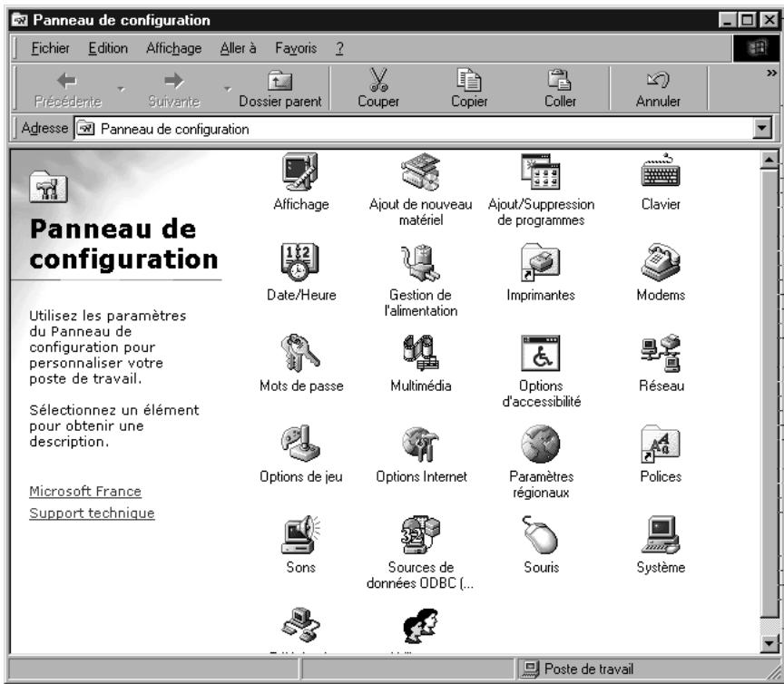
Task: Open Gestion de l'alimentation icon
Action: (420, 262)
